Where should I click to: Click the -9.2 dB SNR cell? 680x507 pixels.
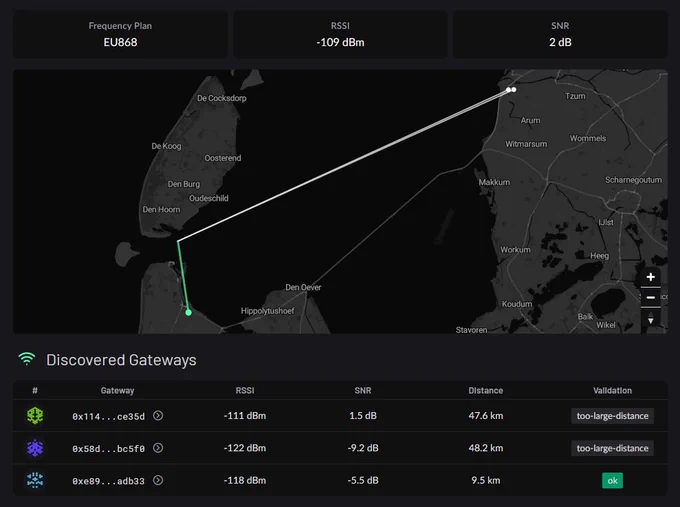pyautogui.click(x=363, y=448)
